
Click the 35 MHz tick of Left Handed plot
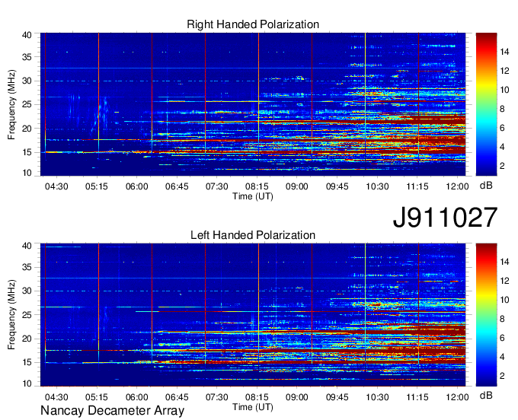[27, 267]
